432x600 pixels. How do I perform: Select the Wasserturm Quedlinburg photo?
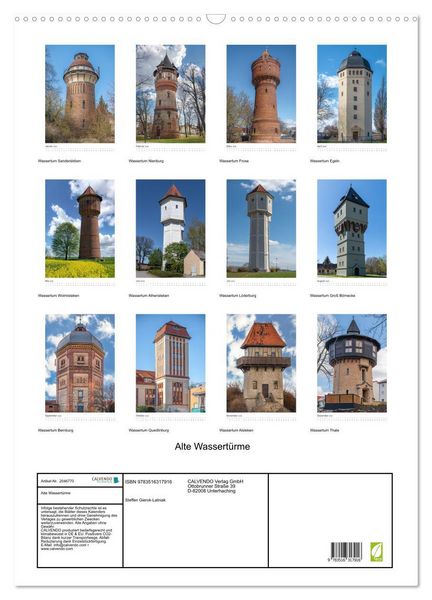click(x=170, y=363)
